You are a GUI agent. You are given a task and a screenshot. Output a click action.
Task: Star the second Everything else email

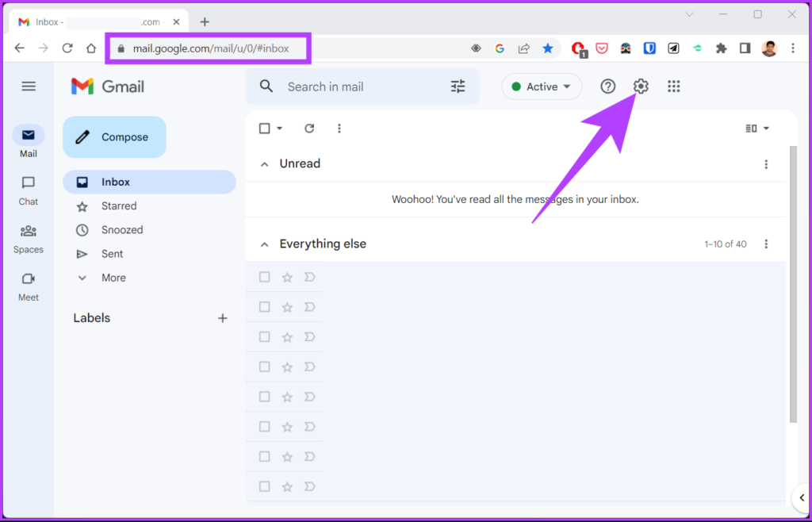[287, 307]
